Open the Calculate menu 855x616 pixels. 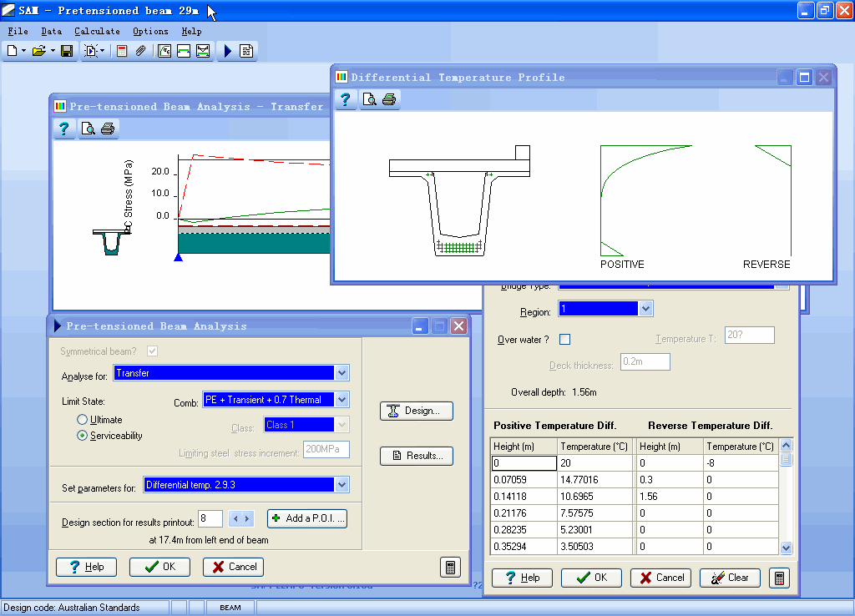pyautogui.click(x=97, y=31)
